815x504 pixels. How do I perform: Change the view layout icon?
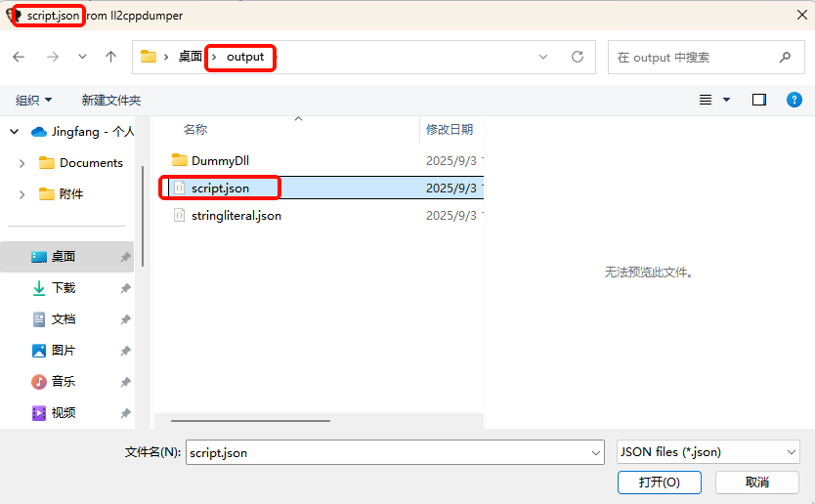(x=706, y=100)
